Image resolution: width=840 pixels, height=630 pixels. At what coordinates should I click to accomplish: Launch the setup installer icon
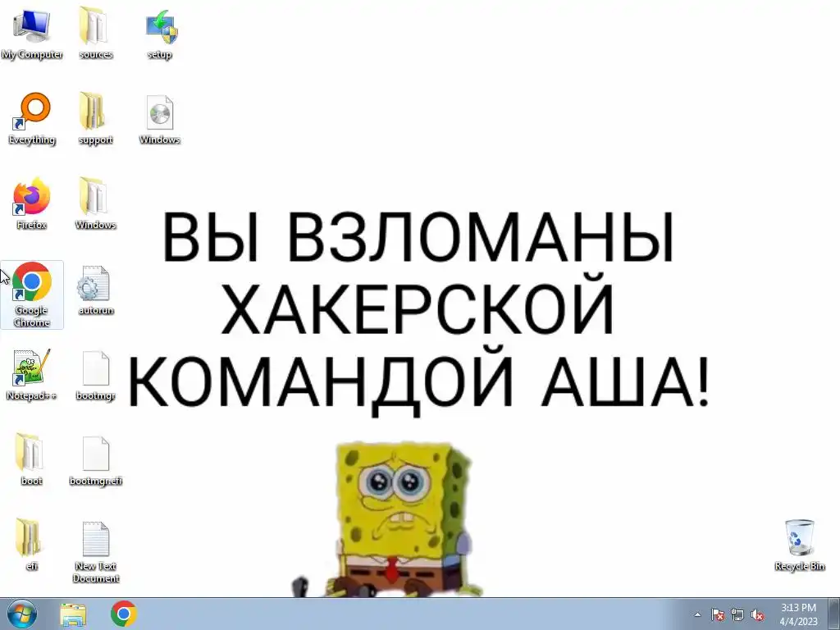[160, 33]
